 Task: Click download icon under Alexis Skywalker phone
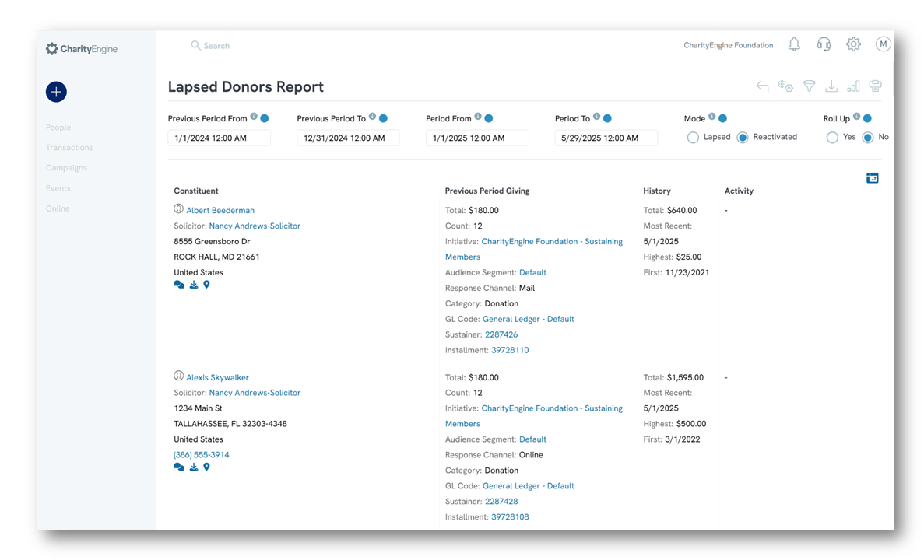[194, 467]
